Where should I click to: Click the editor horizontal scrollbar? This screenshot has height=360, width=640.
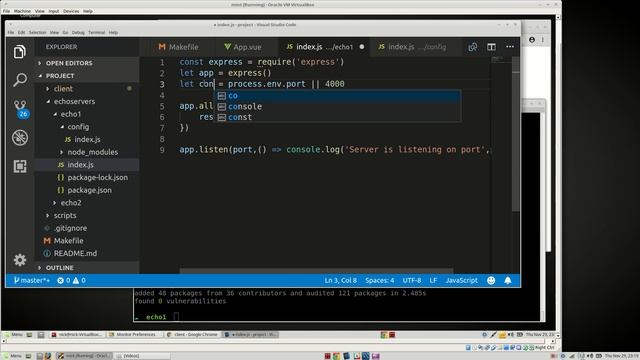pyautogui.click(x=316, y=271)
